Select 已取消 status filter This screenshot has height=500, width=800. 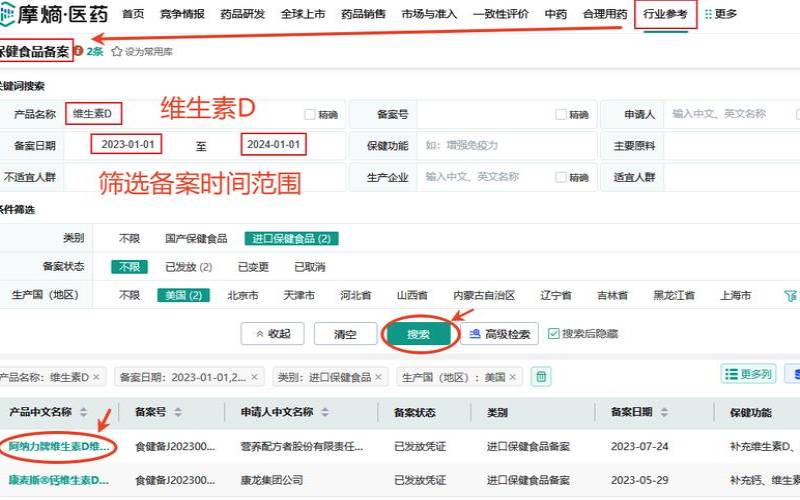click(x=310, y=267)
